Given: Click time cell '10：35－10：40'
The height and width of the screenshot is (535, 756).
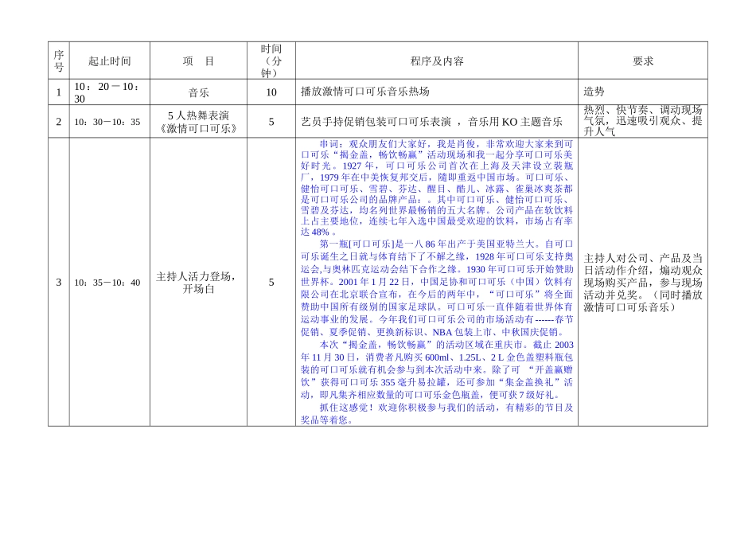Looking at the screenshot, I should 110,282.
